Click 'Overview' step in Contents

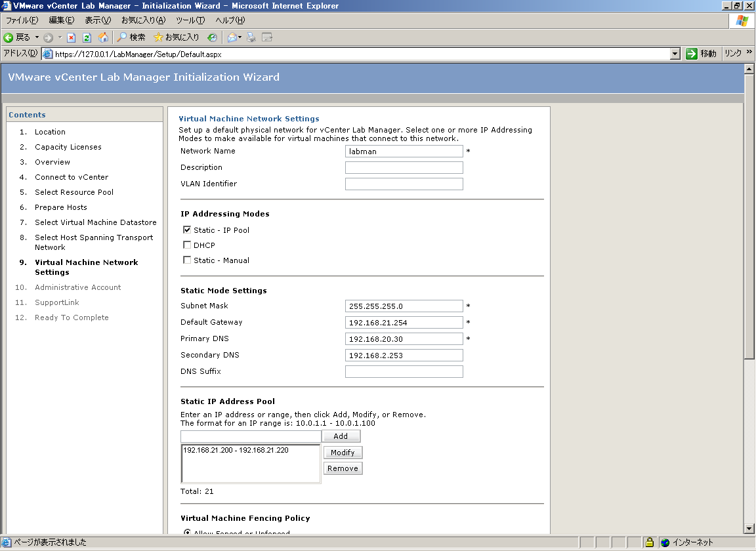pos(52,162)
